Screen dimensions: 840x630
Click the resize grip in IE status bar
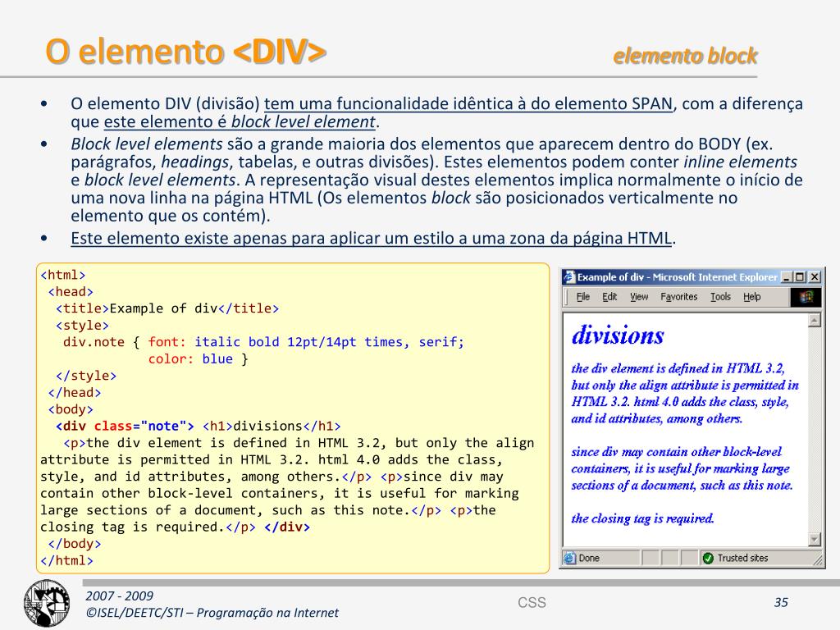[x=818, y=559]
